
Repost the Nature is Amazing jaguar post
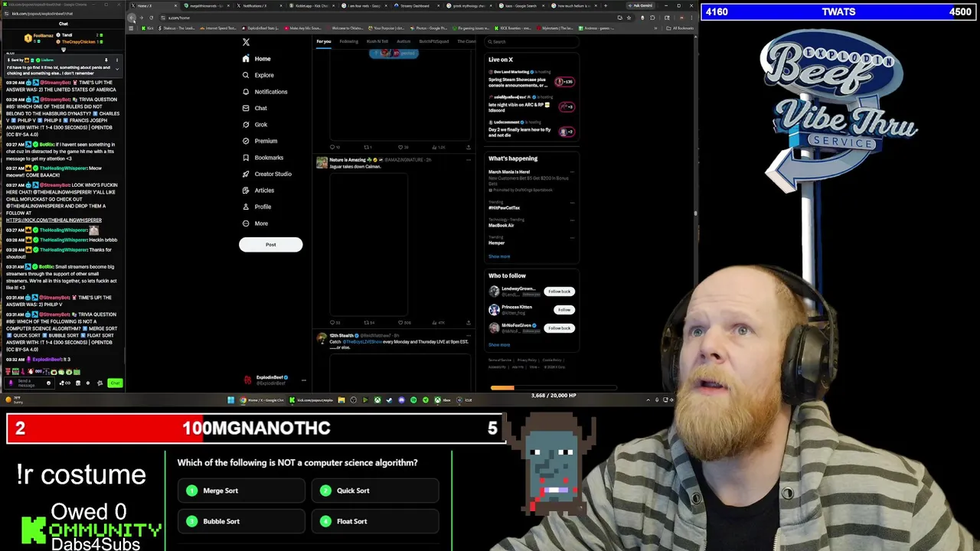pyautogui.click(x=368, y=323)
